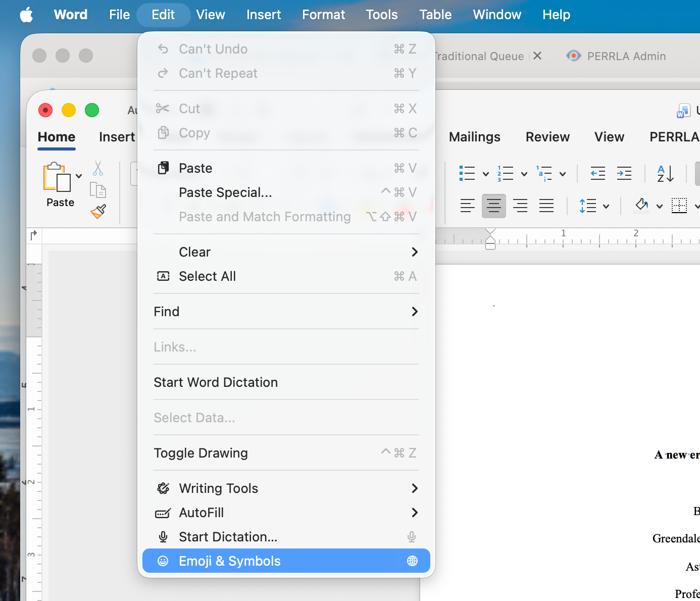This screenshot has width=700, height=601.
Task: Open the Window menu
Action: tap(497, 15)
